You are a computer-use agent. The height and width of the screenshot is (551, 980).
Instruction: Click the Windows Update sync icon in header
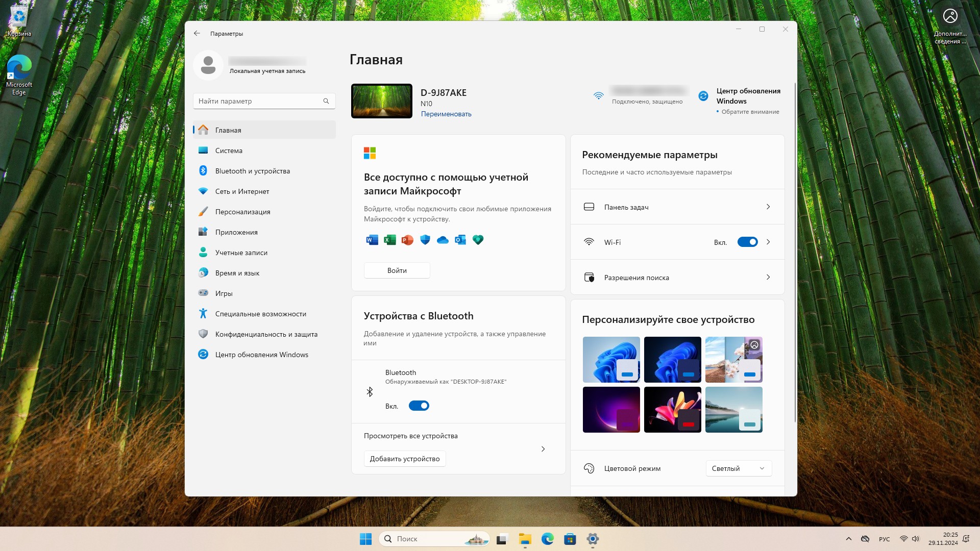click(x=703, y=96)
